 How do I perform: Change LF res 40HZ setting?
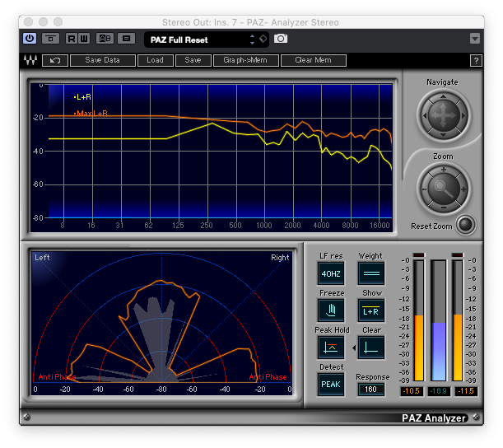click(331, 273)
